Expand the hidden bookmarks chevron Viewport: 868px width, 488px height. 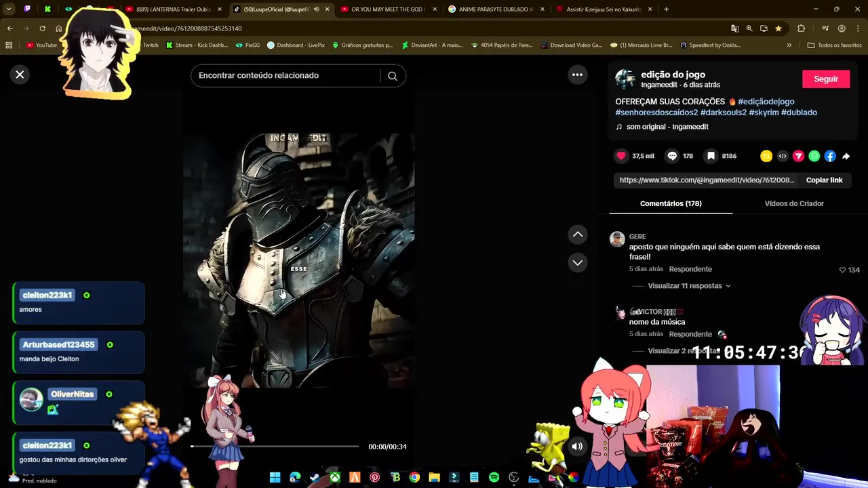tap(789, 45)
